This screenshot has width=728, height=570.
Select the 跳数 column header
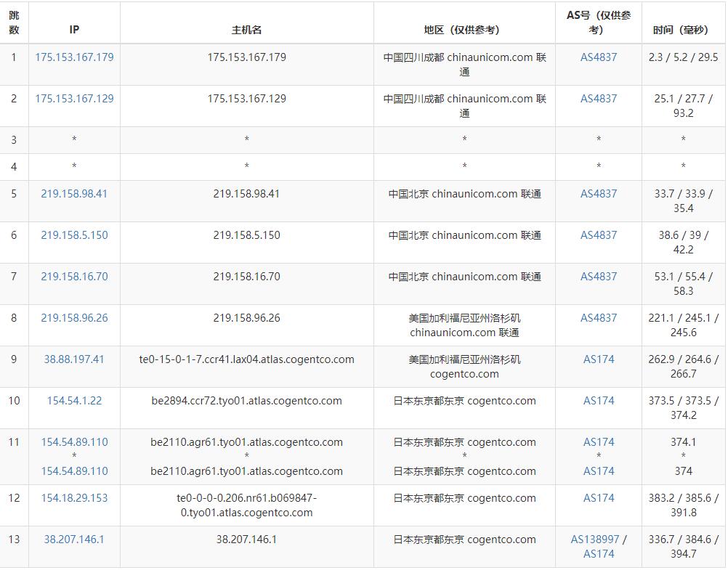click(14, 23)
